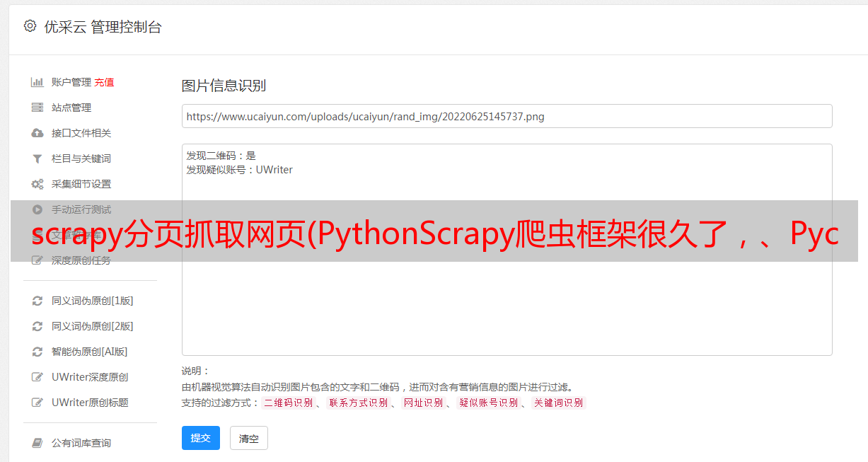Viewport: 868px width, 462px height.
Task: Open UWriter深度原创 in sidebar
Action: (x=90, y=377)
